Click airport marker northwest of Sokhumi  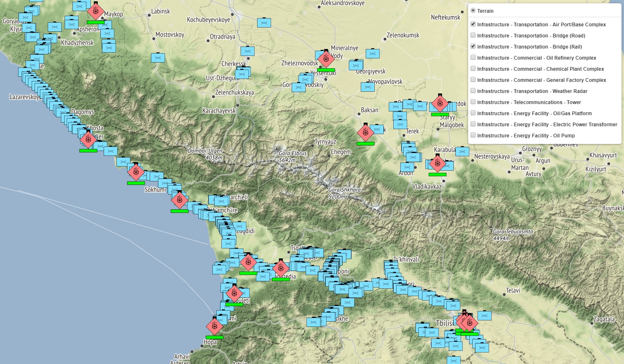tap(136, 172)
